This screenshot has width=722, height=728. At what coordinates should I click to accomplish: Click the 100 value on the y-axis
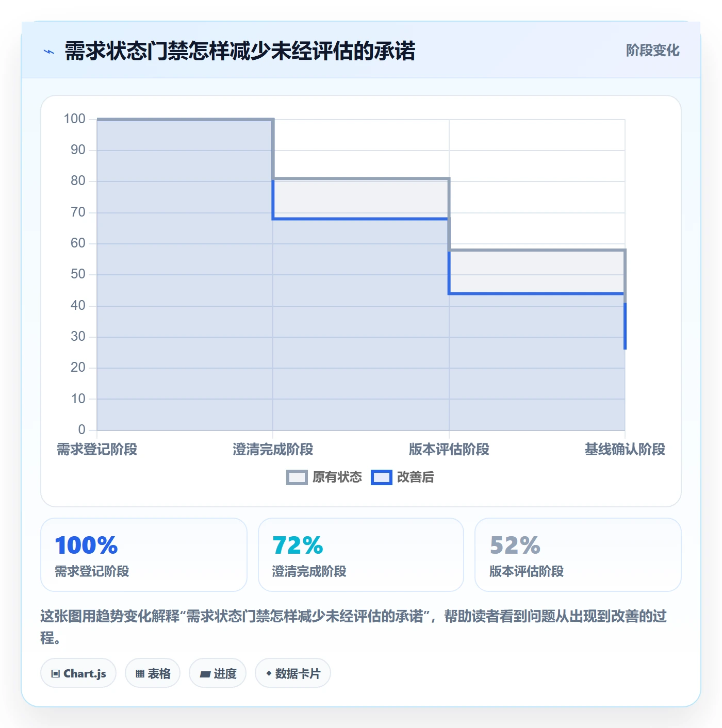click(74, 119)
